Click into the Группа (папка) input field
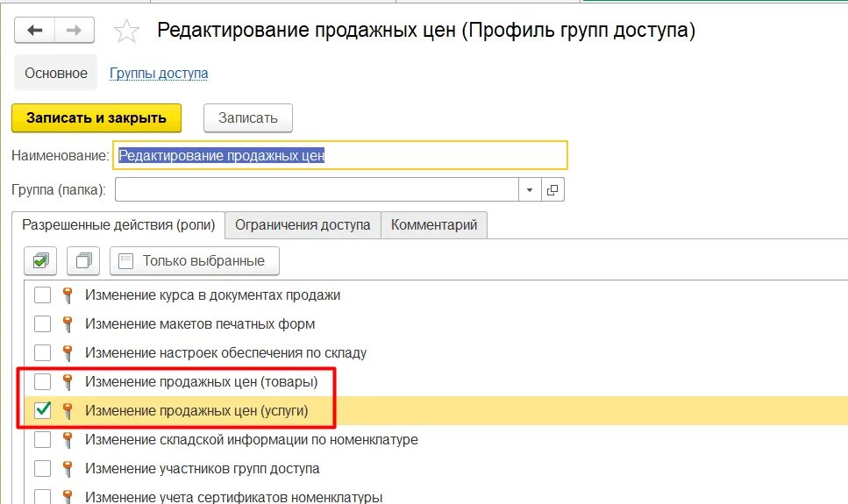Image resolution: width=848 pixels, height=504 pixels. coord(317,190)
